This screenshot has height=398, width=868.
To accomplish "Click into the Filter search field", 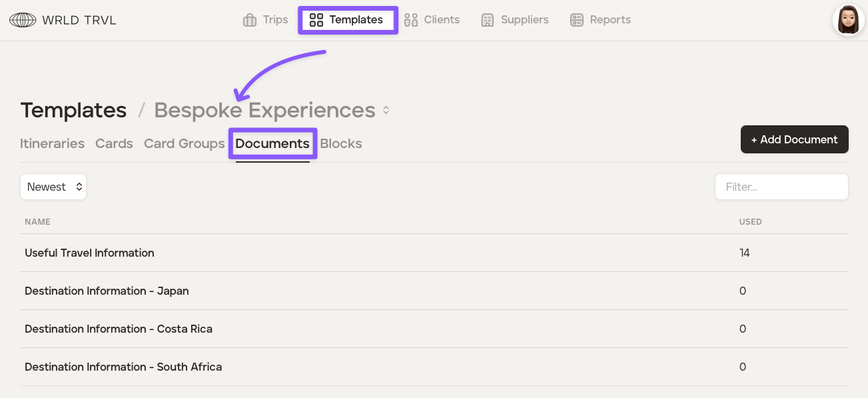I will pyautogui.click(x=781, y=187).
